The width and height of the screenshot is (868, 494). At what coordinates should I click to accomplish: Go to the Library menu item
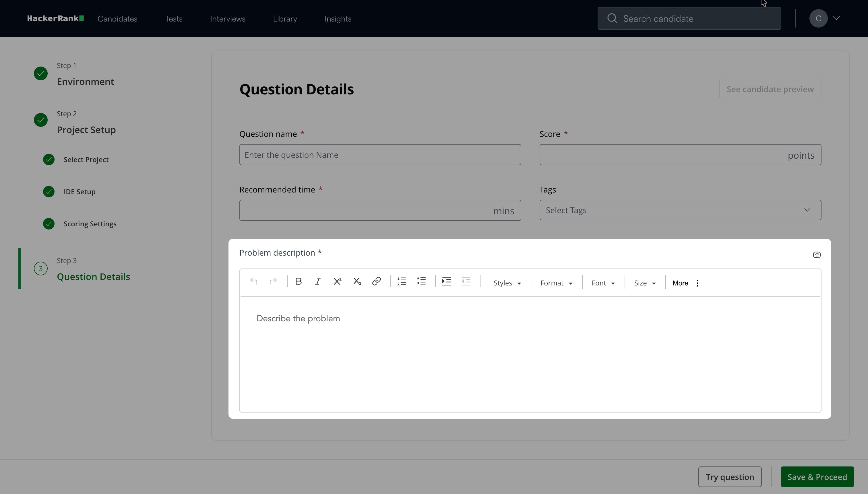coord(285,19)
